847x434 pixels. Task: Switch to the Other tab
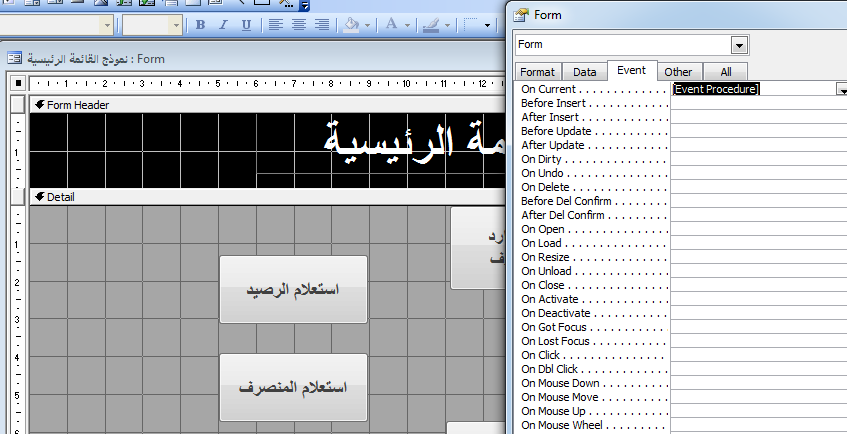(x=678, y=72)
